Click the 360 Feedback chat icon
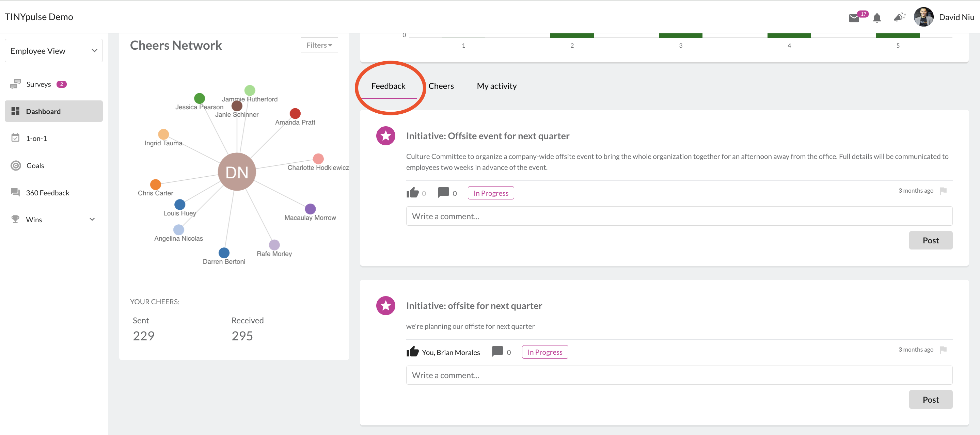 coord(16,192)
